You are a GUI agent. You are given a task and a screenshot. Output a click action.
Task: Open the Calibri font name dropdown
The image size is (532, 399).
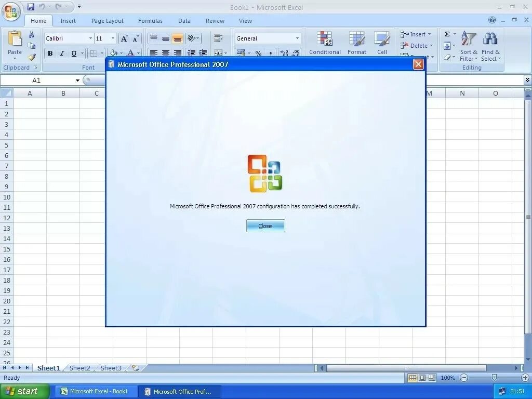(90, 38)
